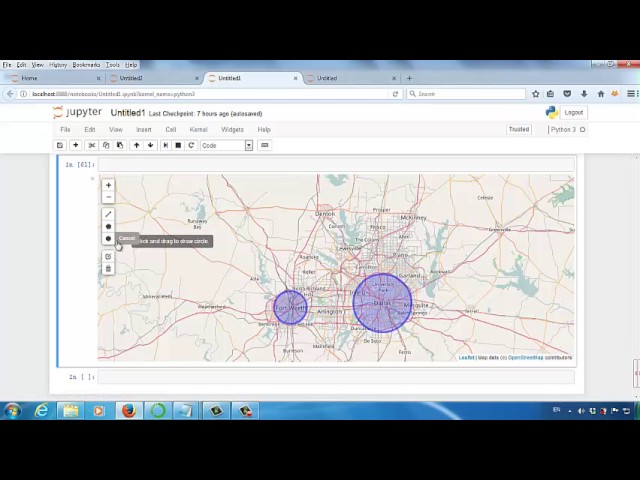Viewport: 640px width, 480px height.
Task: Open the Leaflet attribution link
Action: click(467, 358)
